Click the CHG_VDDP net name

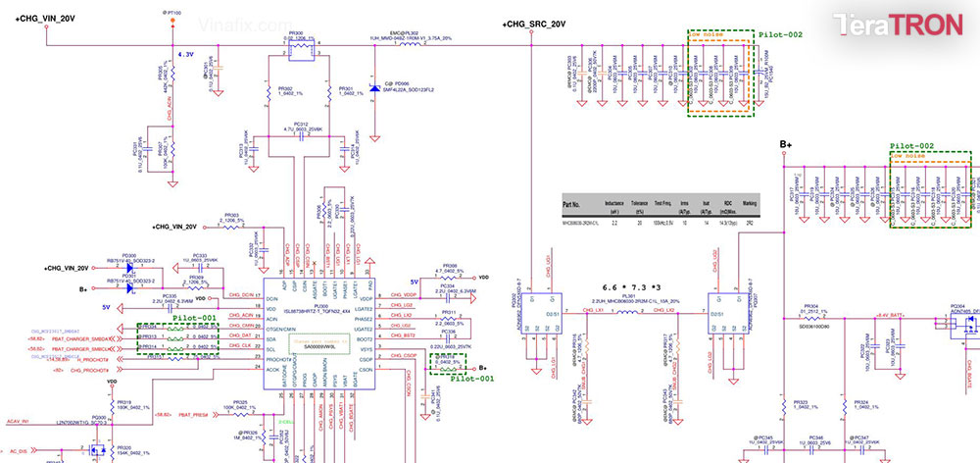coord(403,294)
